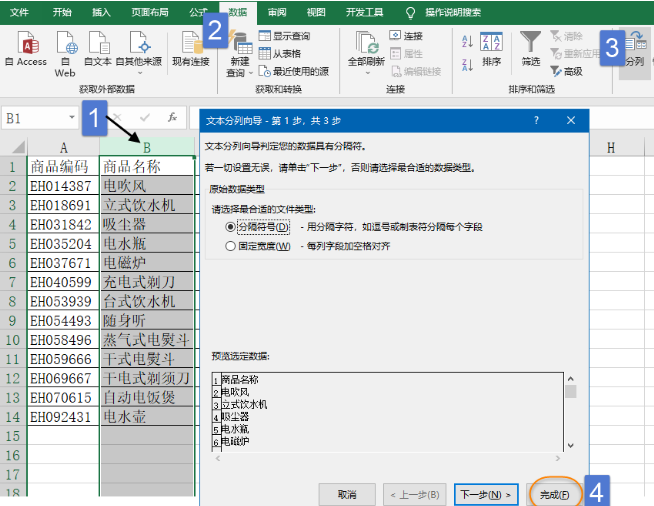This screenshot has width=654, height=506.
Task: Switch to the 视图 tab
Action: [316, 13]
